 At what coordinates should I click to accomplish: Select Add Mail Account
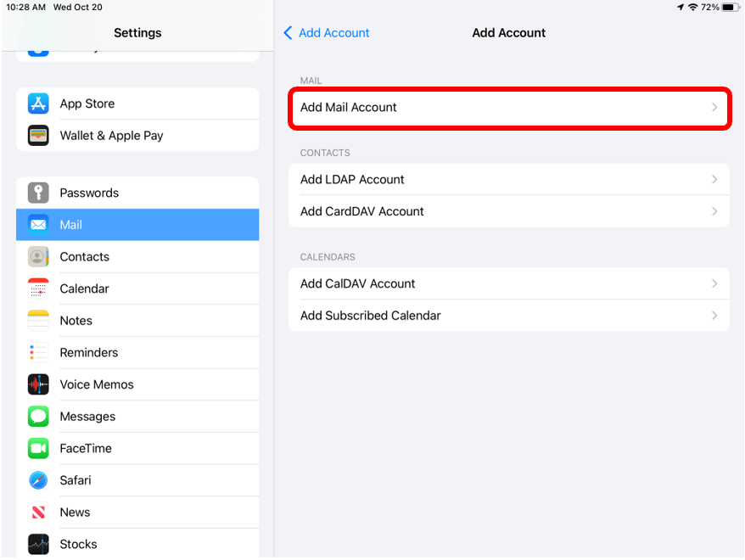(x=509, y=108)
